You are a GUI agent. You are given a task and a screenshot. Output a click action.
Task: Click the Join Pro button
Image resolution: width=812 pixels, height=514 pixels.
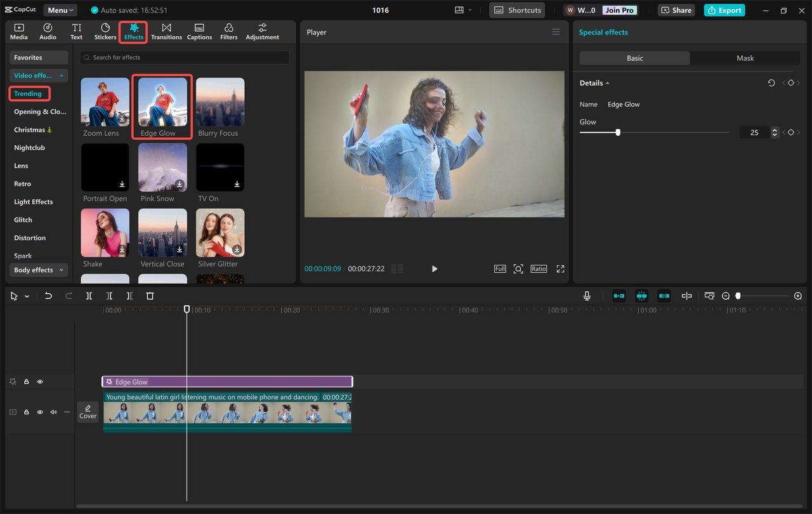point(619,10)
